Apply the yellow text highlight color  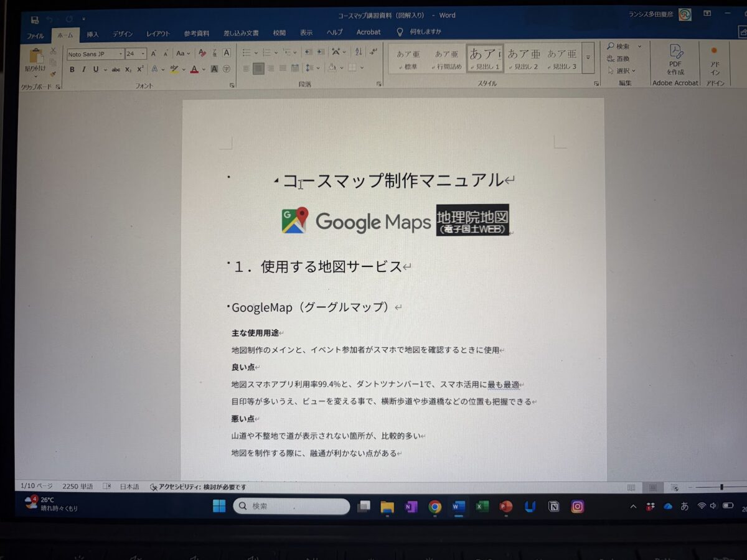[x=174, y=70]
